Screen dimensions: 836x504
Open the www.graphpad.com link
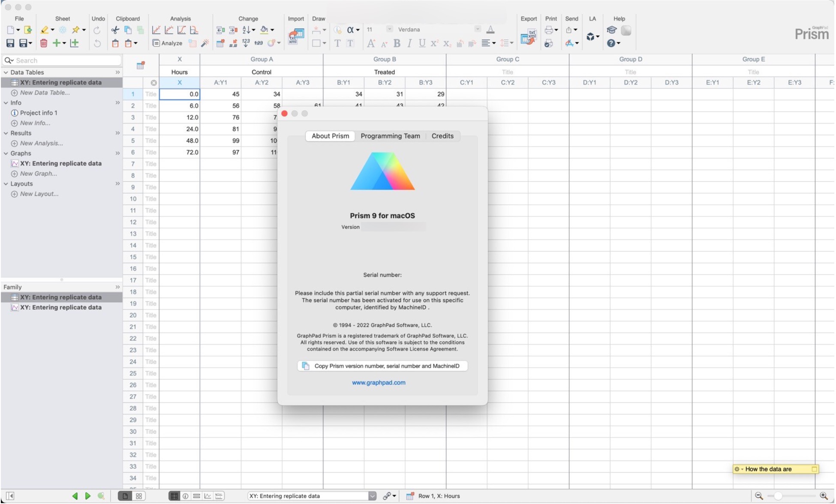tap(379, 383)
